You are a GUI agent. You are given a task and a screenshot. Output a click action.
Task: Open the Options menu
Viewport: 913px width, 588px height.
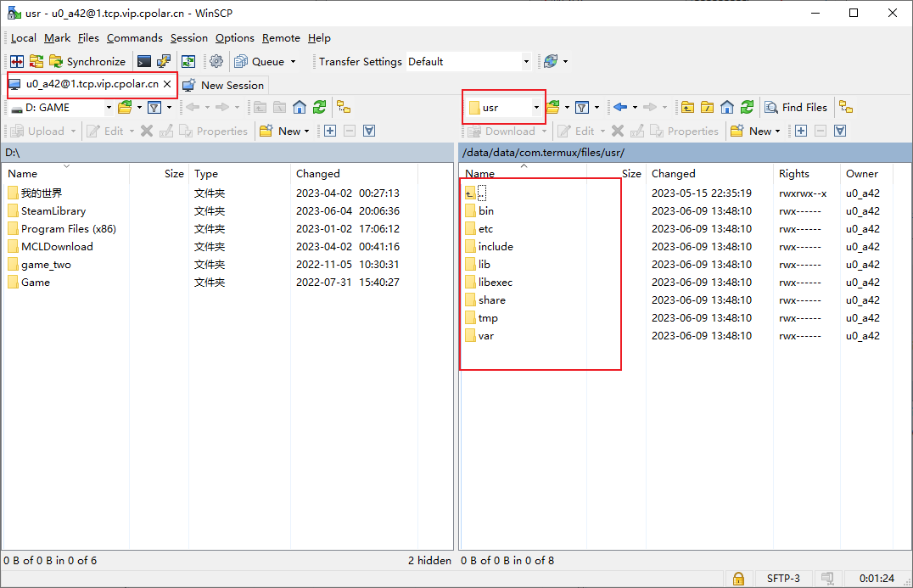(235, 38)
